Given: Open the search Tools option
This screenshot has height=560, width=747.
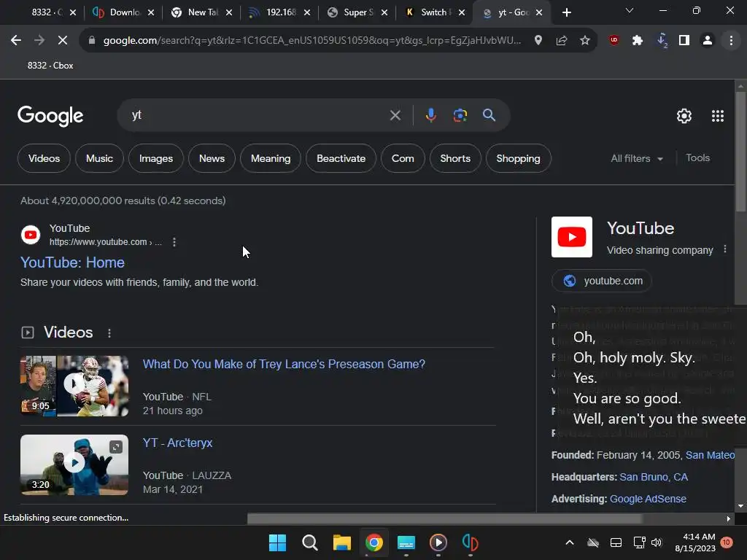Looking at the screenshot, I should (697, 158).
